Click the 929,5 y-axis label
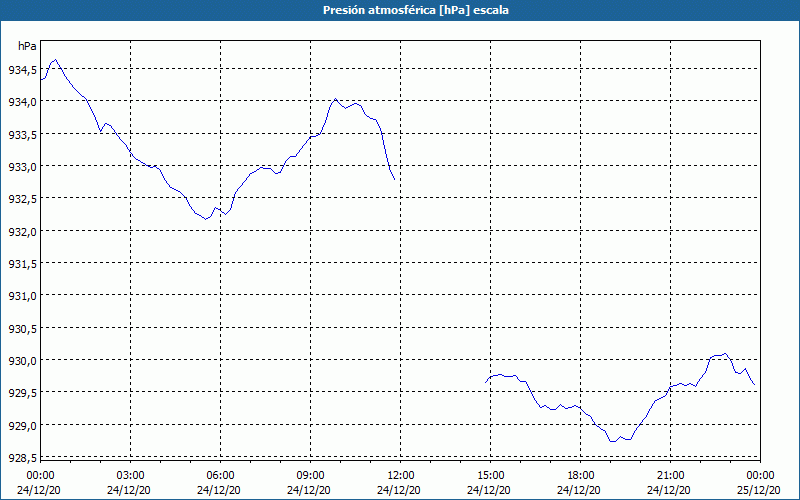The height and width of the screenshot is (500, 800). pos(22,393)
